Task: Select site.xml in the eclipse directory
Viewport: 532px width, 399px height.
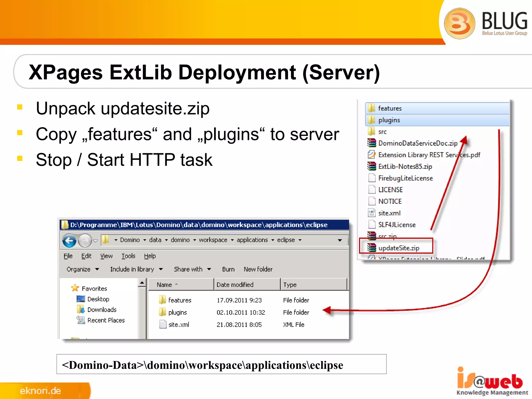Action: coord(179,325)
